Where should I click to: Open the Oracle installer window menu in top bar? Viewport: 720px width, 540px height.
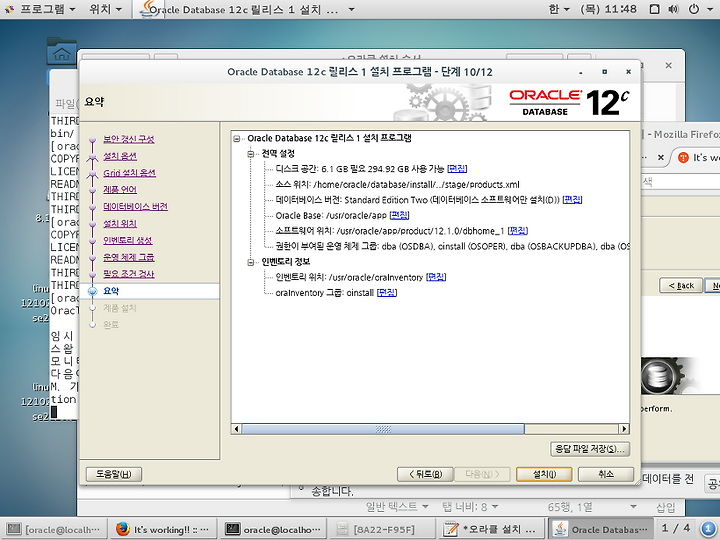(247, 9)
